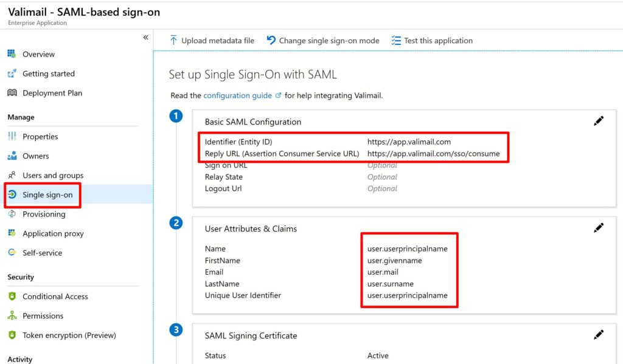
Task: Click the Permissions tree icon
Action: 12,316
